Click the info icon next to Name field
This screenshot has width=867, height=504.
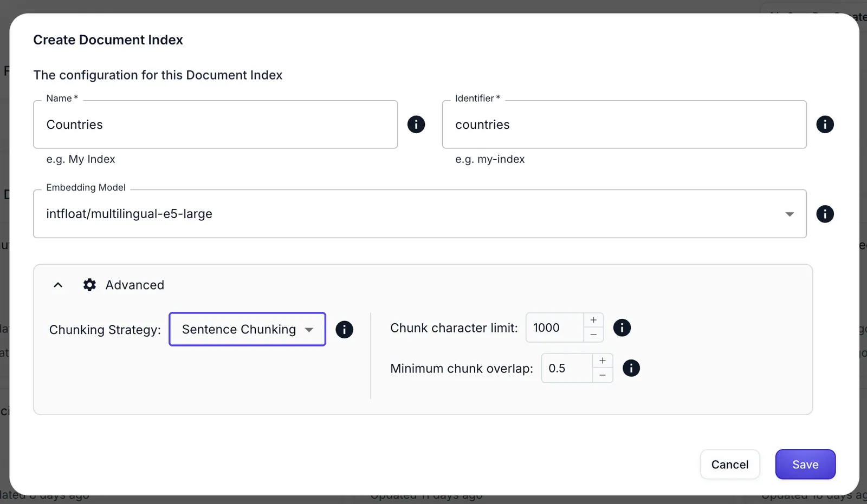[416, 125]
